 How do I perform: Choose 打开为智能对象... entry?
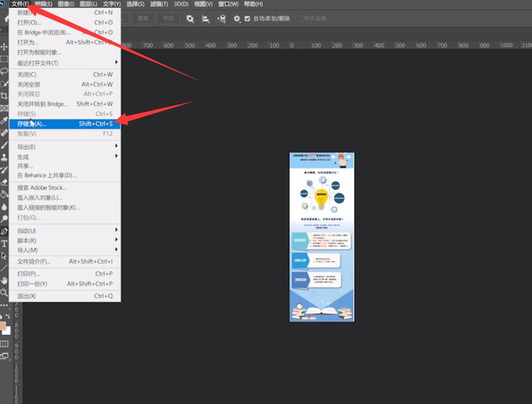(x=65, y=52)
